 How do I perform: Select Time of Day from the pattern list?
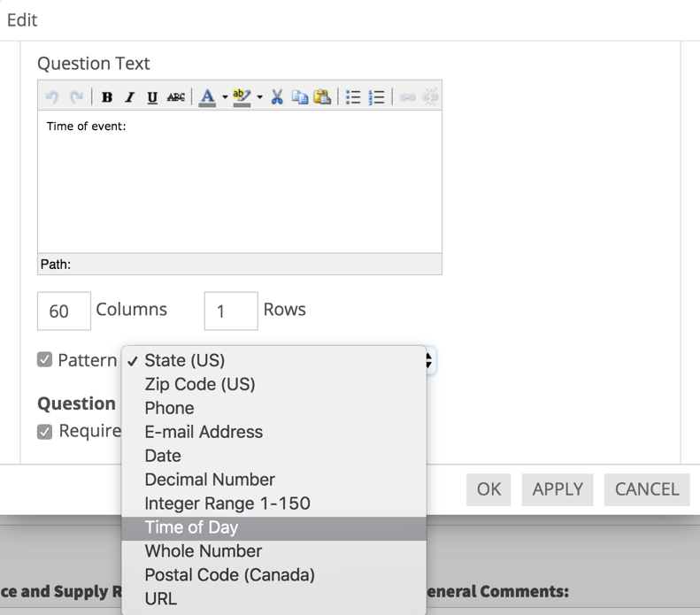point(191,527)
